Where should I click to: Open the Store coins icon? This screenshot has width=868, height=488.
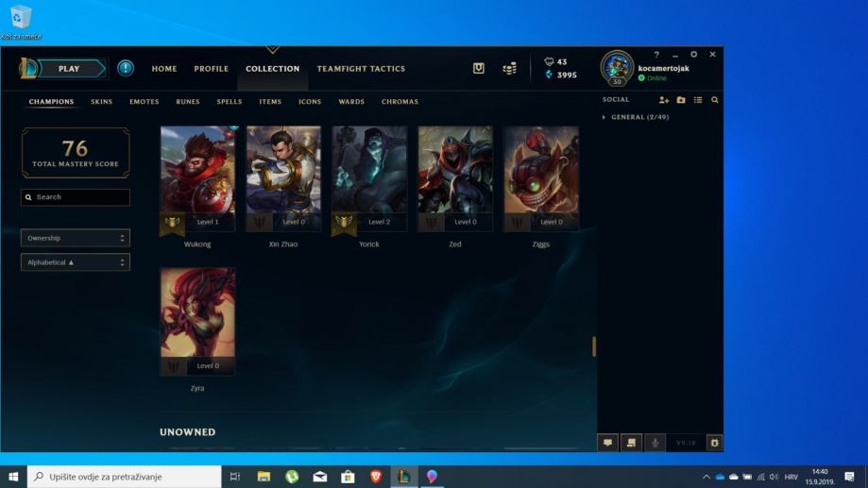(509, 68)
